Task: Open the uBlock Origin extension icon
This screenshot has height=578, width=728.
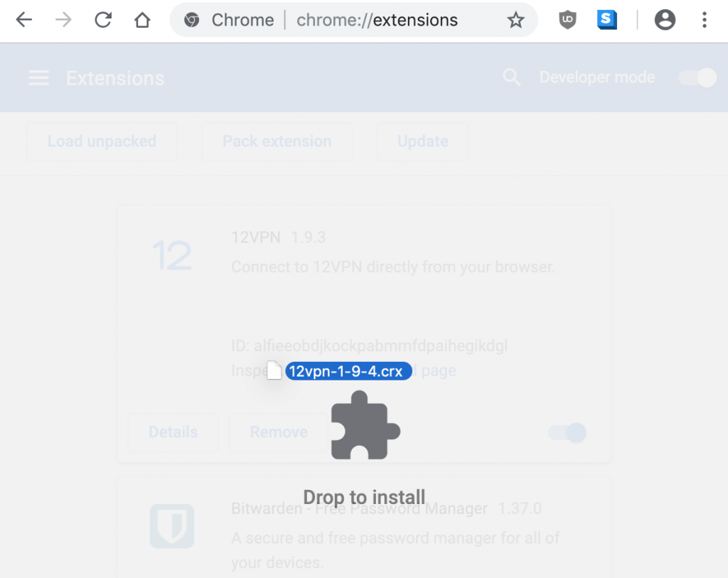Action: [x=567, y=20]
